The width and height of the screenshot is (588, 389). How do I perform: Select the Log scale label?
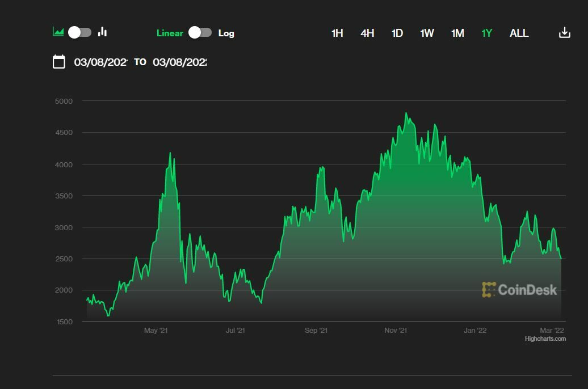point(226,33)
